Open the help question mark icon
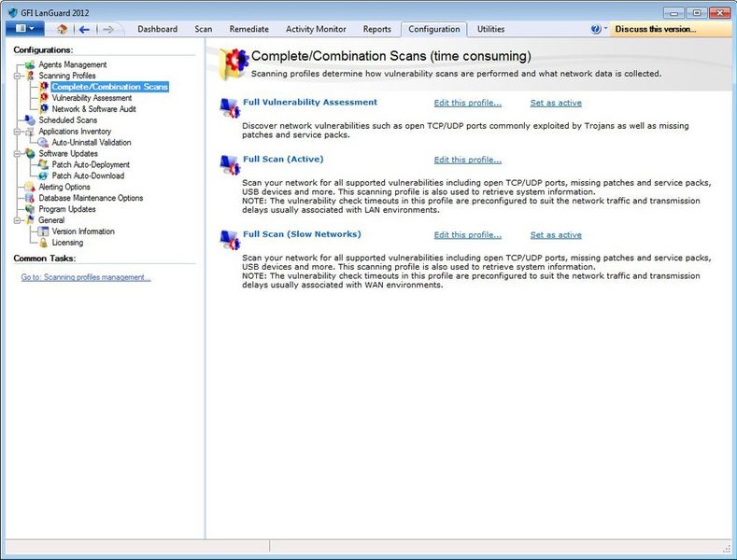The width and height of the screenshot is (737, 560). pos(596,29)
